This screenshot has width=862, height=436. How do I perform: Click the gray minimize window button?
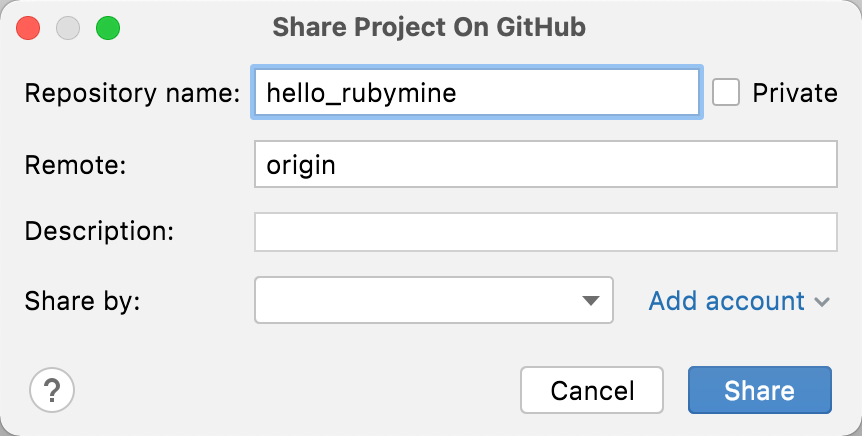pyautogui.click(x=68, y=28)
